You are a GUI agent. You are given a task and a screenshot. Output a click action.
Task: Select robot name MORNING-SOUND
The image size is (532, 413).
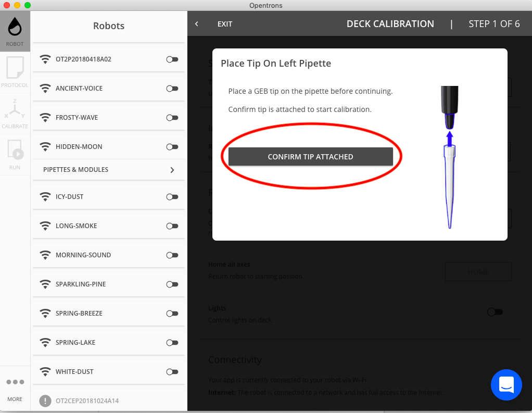tap(83, 255)
